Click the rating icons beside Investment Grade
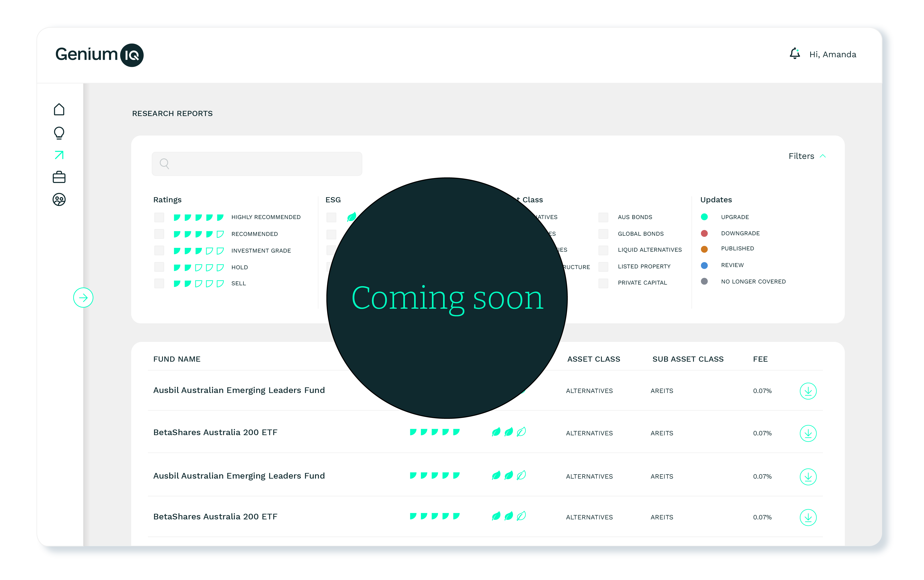The image size is (924, 580). click(x=198, y=251)
